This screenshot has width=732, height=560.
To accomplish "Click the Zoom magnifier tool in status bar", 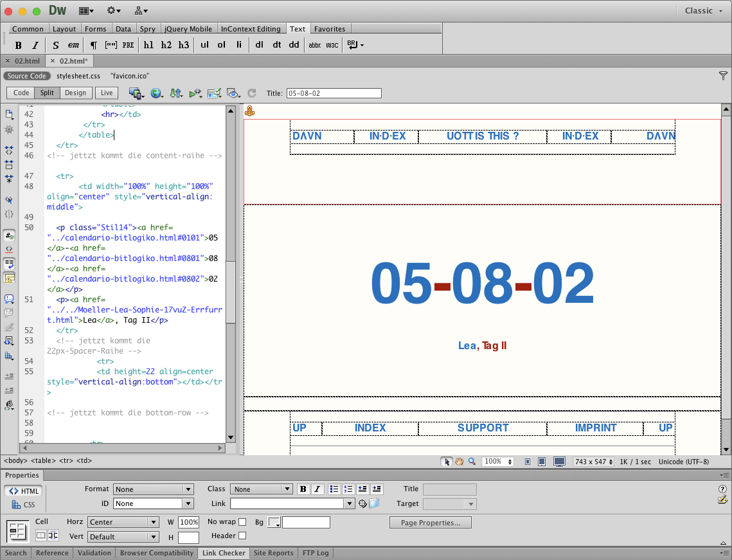I will pyautogui.click(x=472, y=462).
